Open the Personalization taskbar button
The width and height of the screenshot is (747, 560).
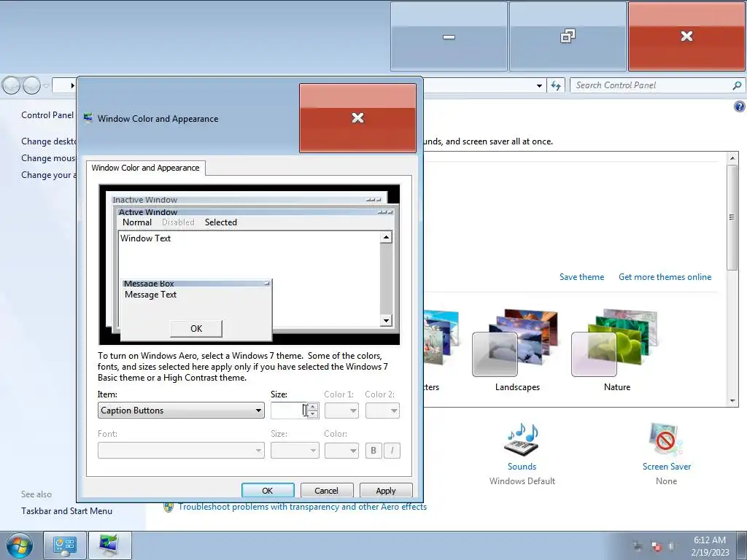109,545
